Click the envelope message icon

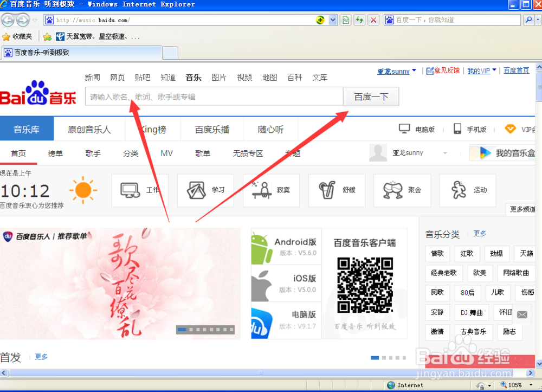[x=522, y=314]
